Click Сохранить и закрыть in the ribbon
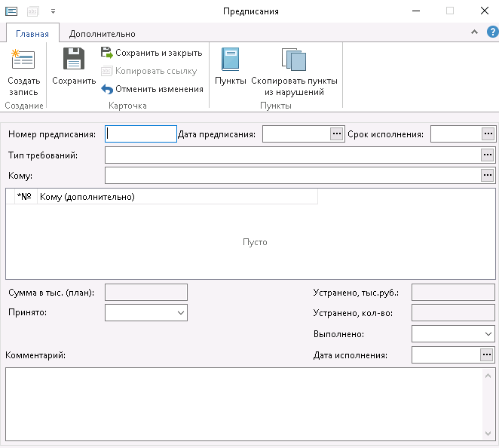The image size is (499, 448). pyautogui.click(x=152, y=53)
